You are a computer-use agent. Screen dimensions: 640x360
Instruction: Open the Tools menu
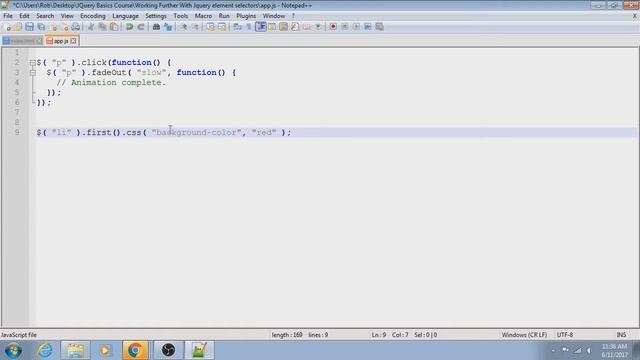(x=180, y=16)
